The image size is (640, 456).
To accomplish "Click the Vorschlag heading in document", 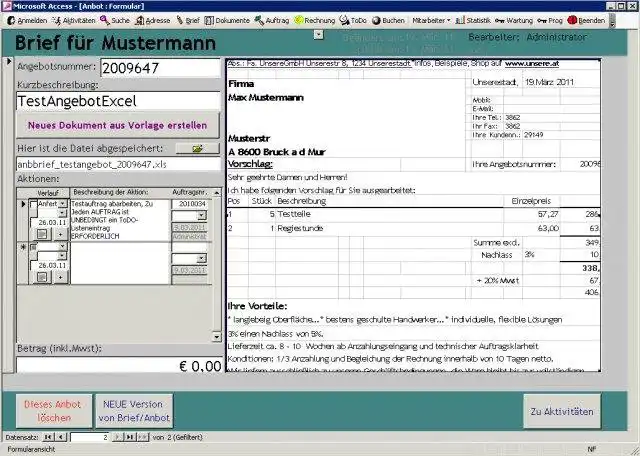I will point(250,164).
